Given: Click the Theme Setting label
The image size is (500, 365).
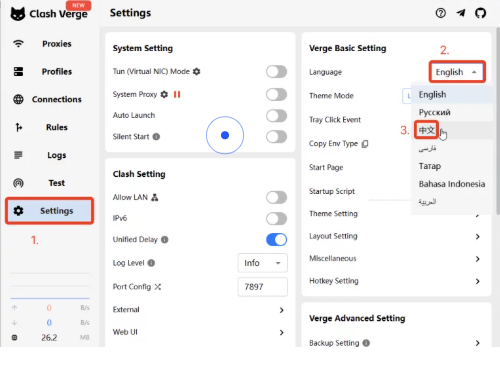Looking at the screenshot, I should 333,214.
